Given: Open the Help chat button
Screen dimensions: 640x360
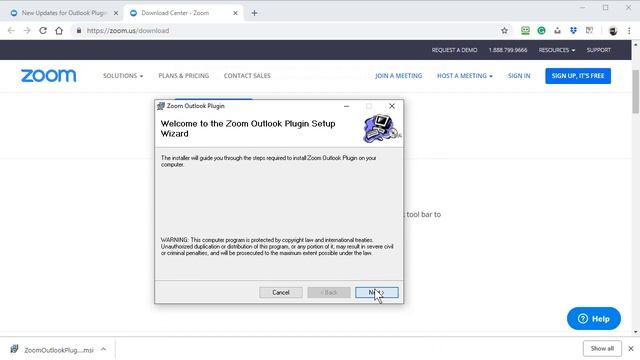Looking at the screenshot, I should (594, 319).
